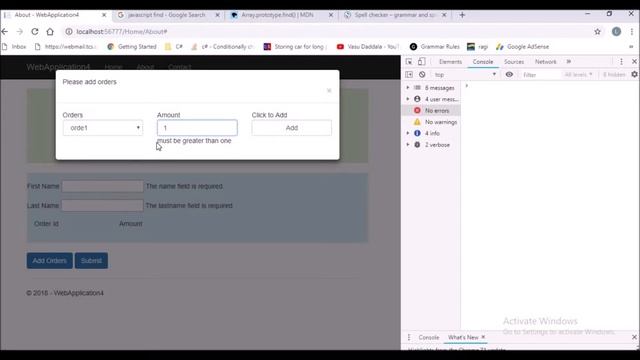Viewport: 640px width, 360px height.
Task: Open the Vasu Daddala YouTube bookmark
Action: 367,47
